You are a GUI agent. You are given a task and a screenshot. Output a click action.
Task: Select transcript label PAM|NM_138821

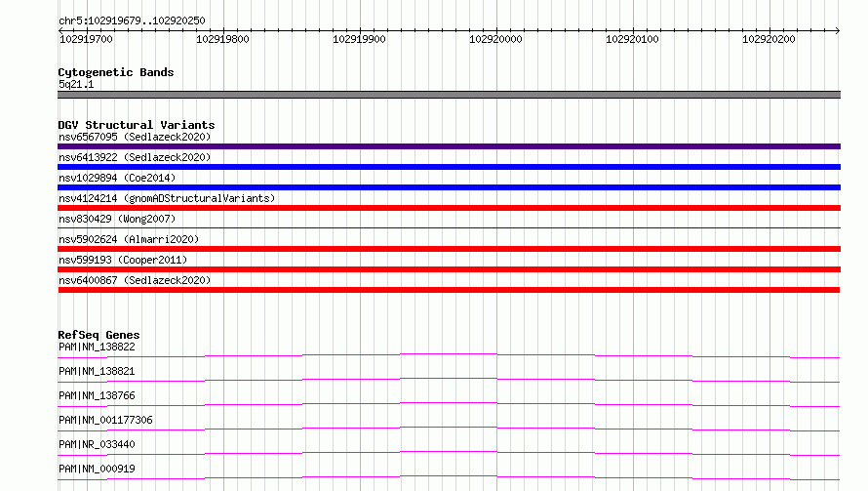pos(97,371)
